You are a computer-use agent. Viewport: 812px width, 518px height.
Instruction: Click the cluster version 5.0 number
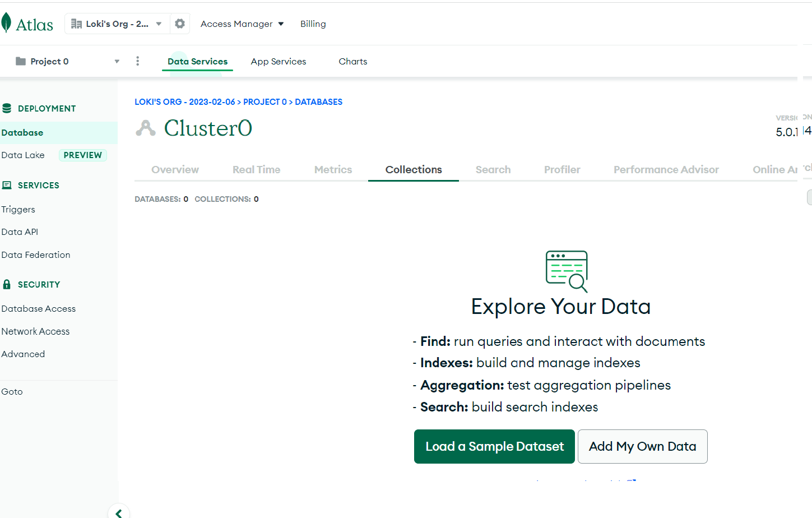(x=787, y=132)
